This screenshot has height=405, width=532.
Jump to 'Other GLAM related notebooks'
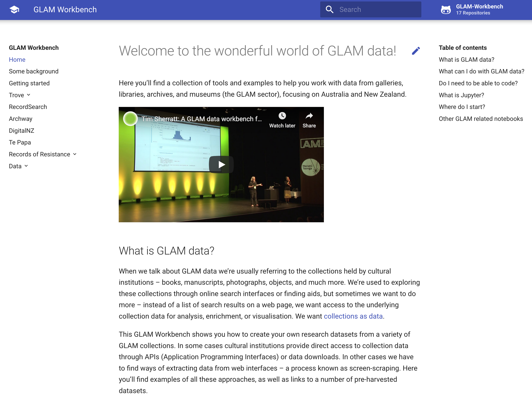click(x=481, y=119)
